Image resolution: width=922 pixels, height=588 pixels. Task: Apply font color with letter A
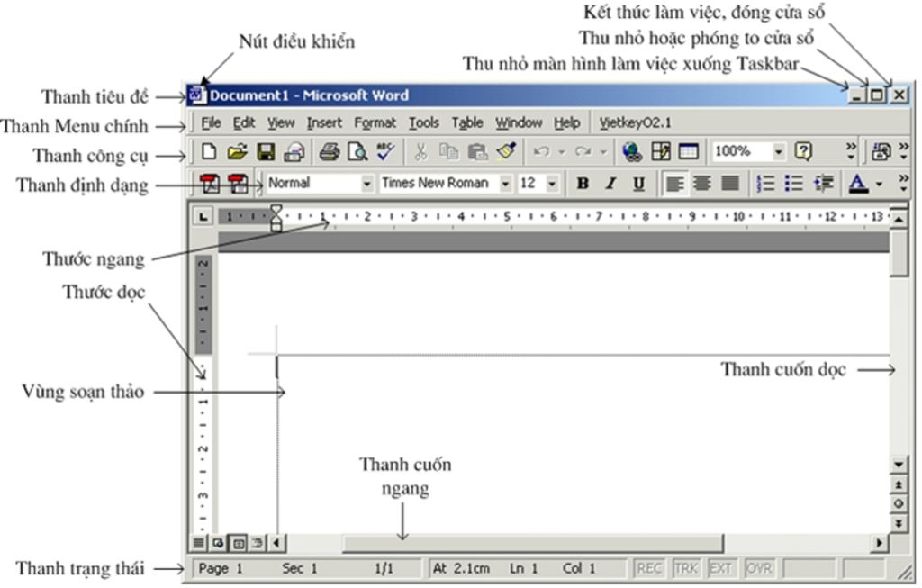858,184
